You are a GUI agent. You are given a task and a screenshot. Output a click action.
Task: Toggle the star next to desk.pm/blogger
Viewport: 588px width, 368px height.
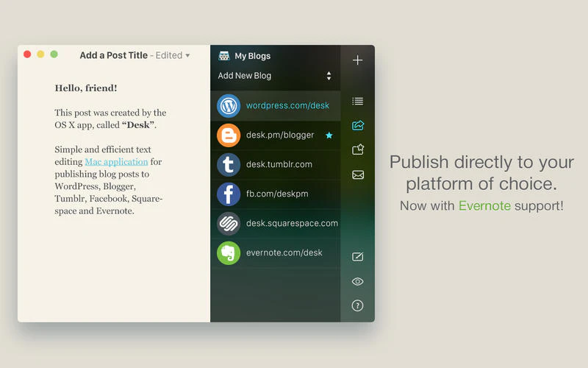[329, 135]
